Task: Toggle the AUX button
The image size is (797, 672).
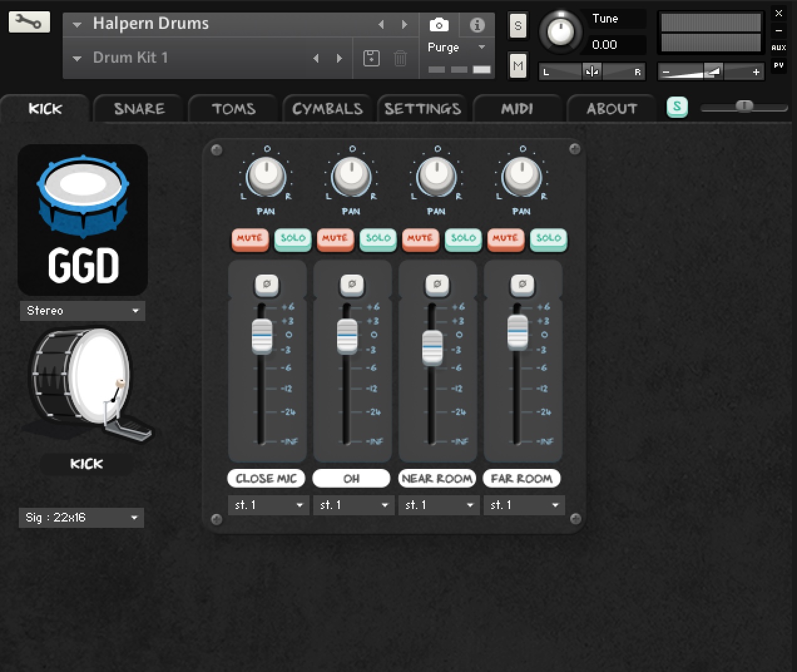Action: point(779,48)
